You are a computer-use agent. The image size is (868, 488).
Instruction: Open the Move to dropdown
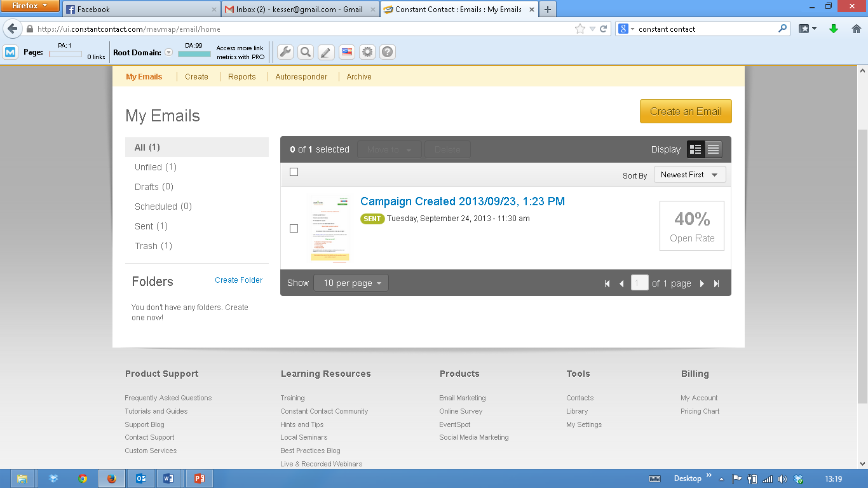[389, 149]
